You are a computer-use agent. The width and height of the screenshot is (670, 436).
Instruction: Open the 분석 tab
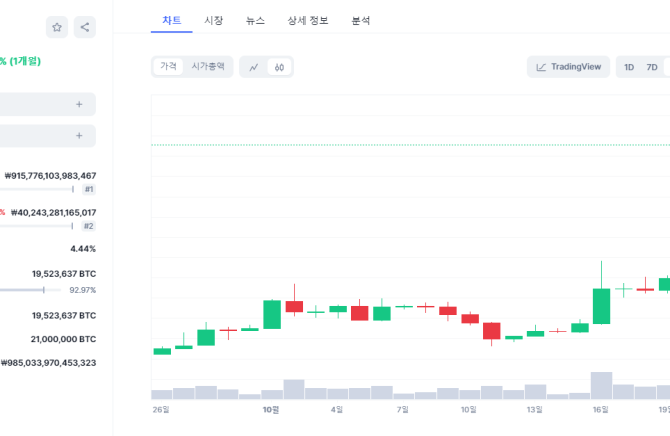361,20
